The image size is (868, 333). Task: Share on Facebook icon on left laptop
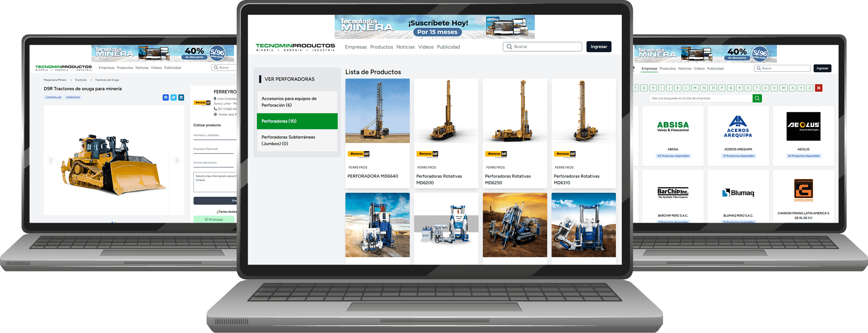coord(166,97)
